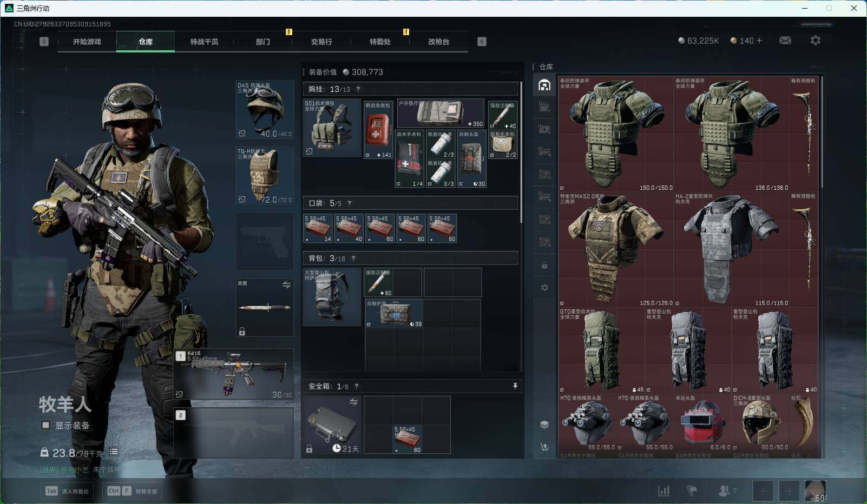Click the E next-tab key icon

pos(482,42)
